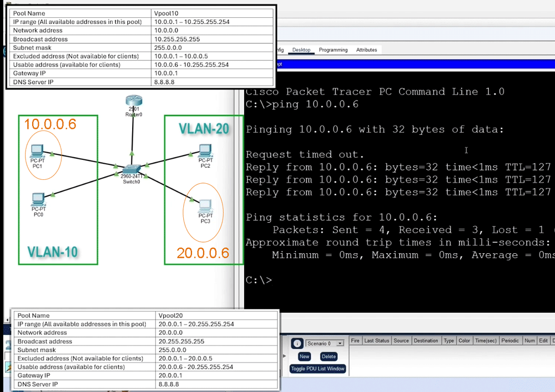
Task: Expand the panel using the small arrow beside New
Action: coord(284,356)
